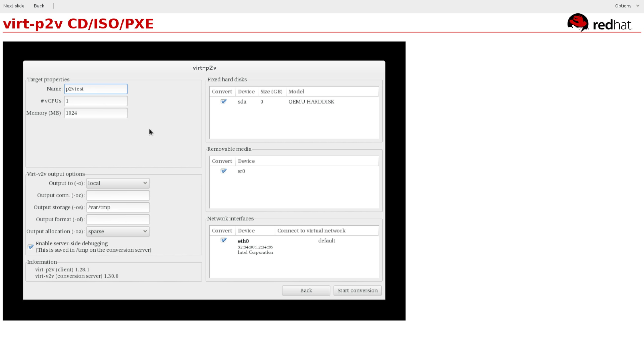The image size is (644, 362).
Task: Focus the Memory (MB) field
Action: coord(96,113)
